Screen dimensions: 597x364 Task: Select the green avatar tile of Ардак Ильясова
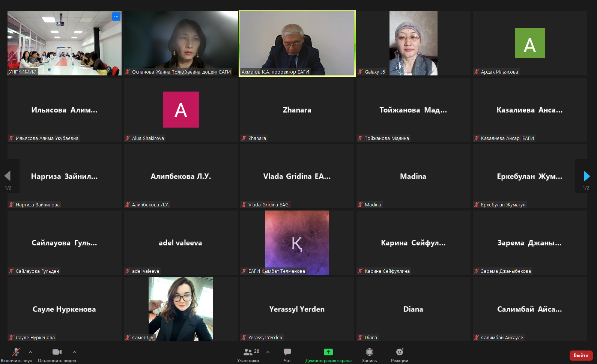pyautogui.click(x=529, y=43)
